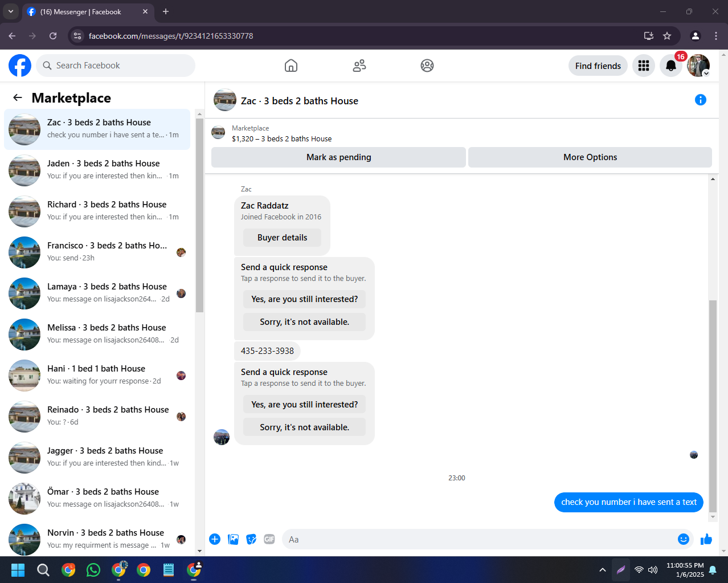Open conversation info icon

pos(701,100)
